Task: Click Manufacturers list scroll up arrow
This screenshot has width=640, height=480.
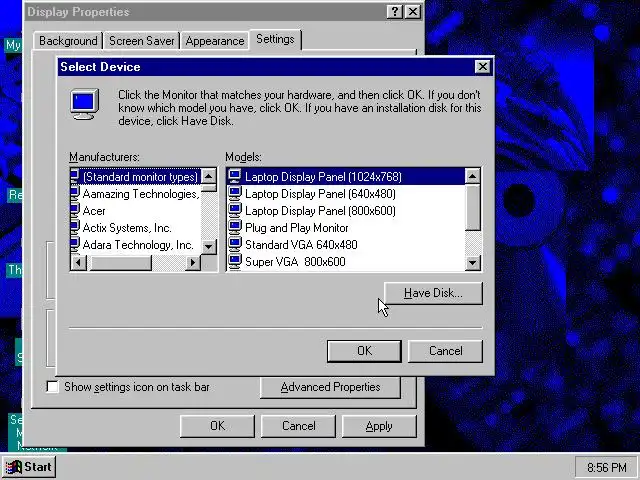Action: (209, 176)
